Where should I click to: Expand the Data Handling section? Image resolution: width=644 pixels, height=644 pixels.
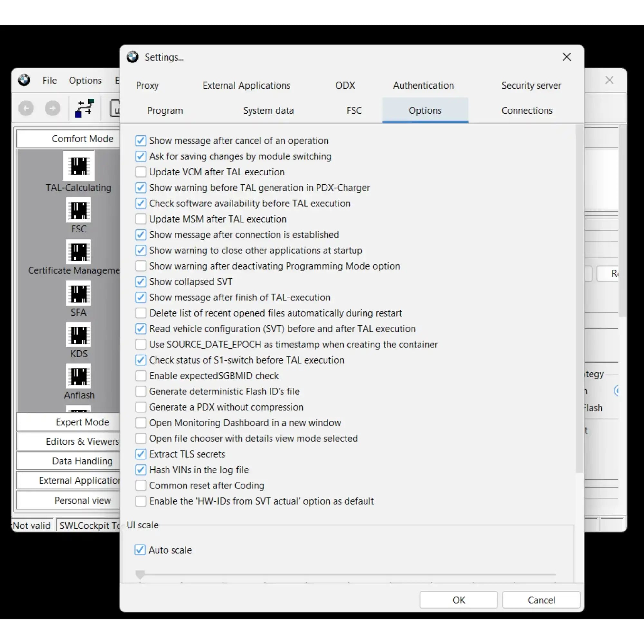tap(68, 461)
